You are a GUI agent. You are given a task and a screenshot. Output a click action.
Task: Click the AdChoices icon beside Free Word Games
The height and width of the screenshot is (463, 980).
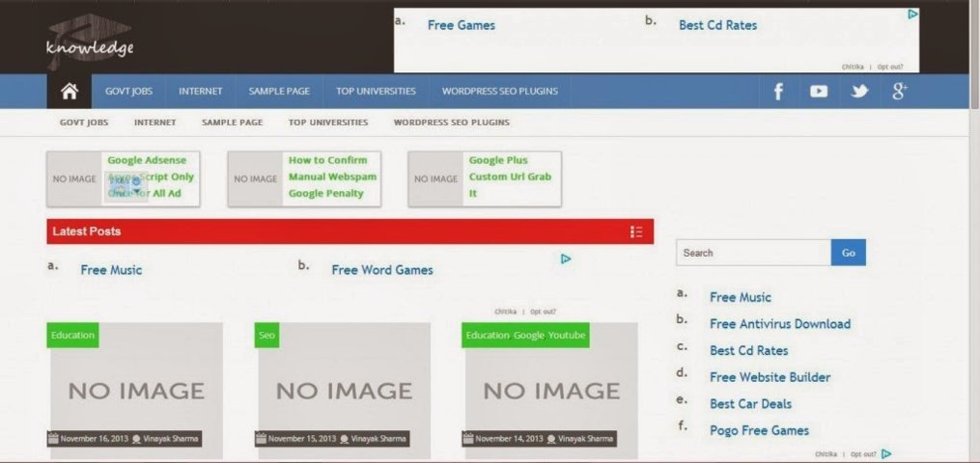(x=566, y=259)
